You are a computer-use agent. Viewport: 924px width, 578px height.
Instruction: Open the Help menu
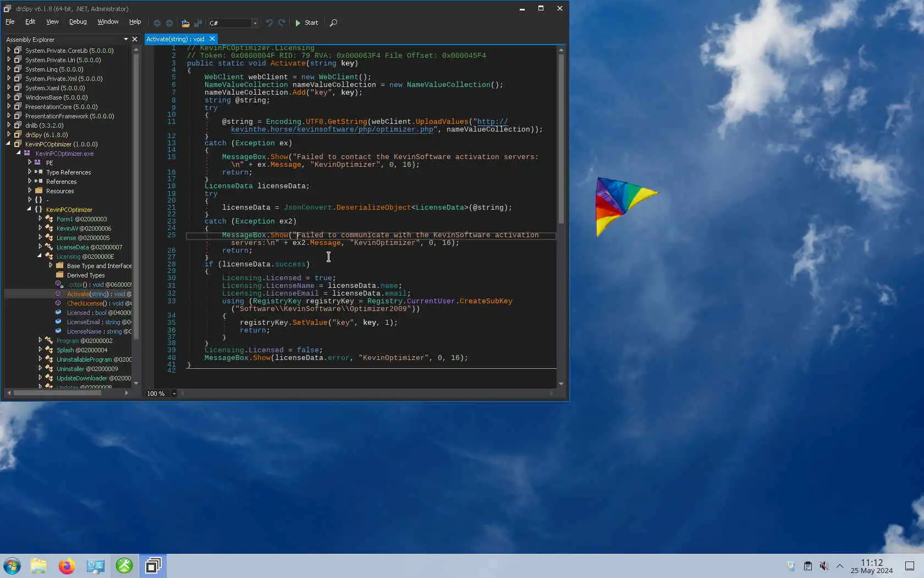pyautogui.click(x=135, y=22)
